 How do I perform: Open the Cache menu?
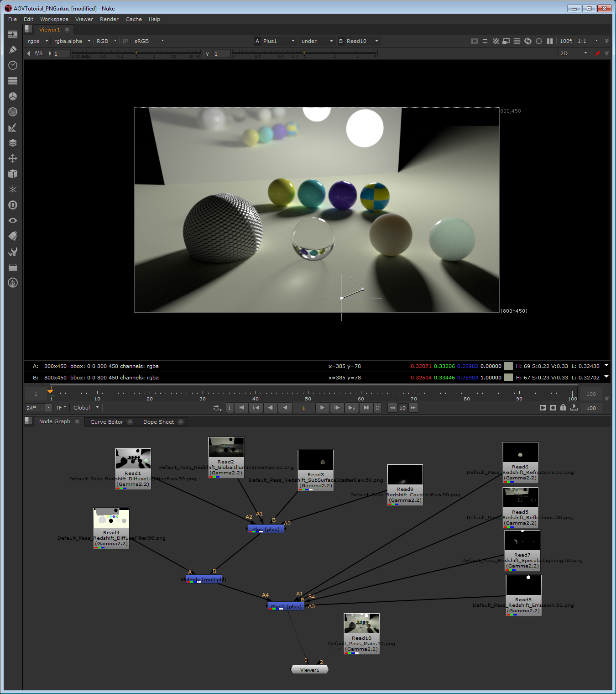tap(134, 19)
